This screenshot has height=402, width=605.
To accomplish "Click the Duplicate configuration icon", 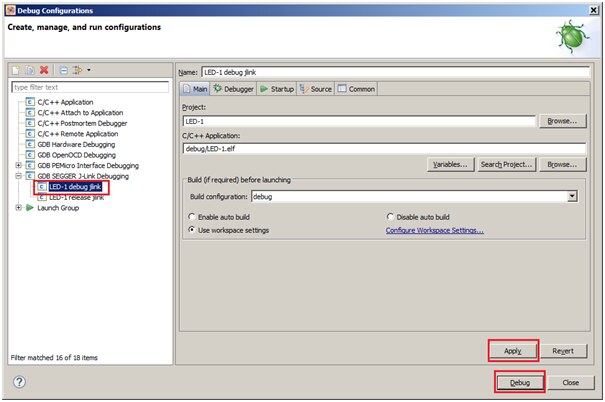I will (x=30, y=70).
